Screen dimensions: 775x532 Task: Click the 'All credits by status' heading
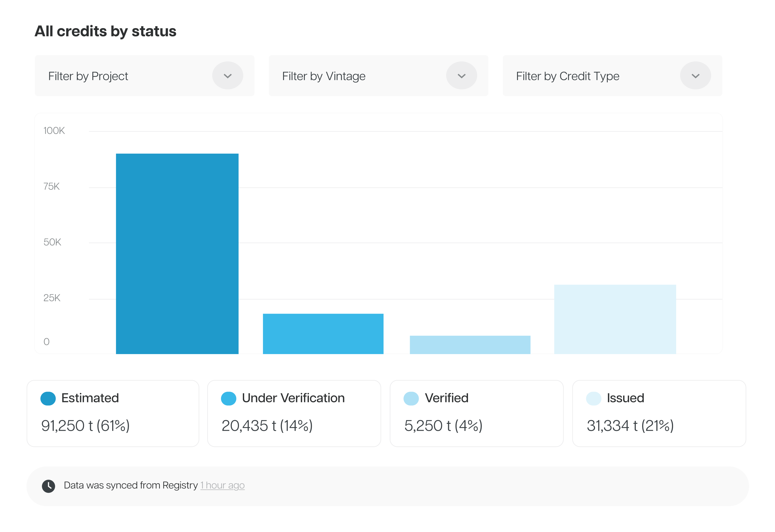pyautogui.click(x=106, y=32)
